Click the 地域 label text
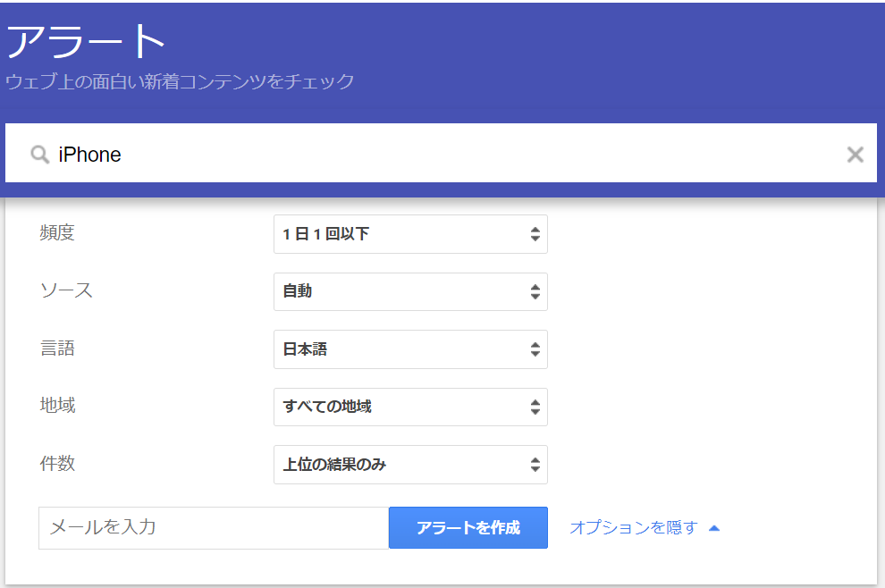The height and width of the screenshot is (588, 885). 57,405
